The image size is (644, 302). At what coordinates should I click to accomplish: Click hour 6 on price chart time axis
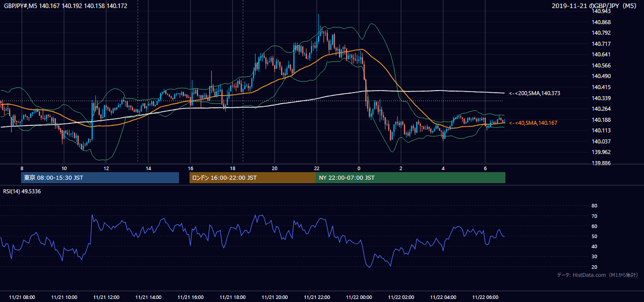(485, 168)
